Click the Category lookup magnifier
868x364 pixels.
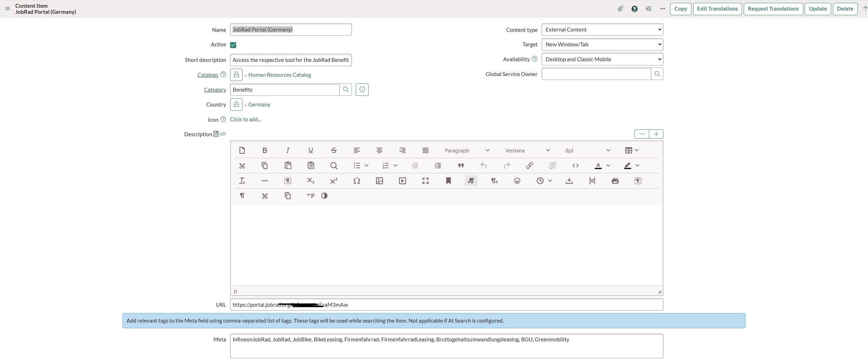click(346, 90)
